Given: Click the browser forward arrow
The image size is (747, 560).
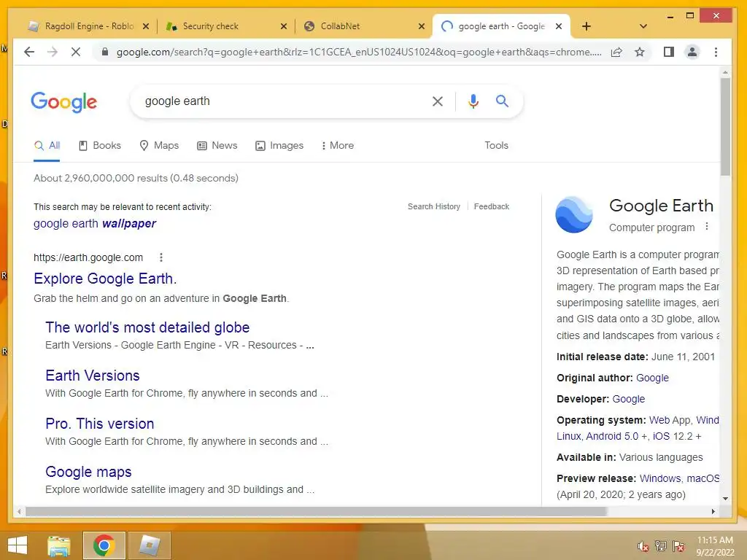Looking at the screenshot, I should point(53,52).
